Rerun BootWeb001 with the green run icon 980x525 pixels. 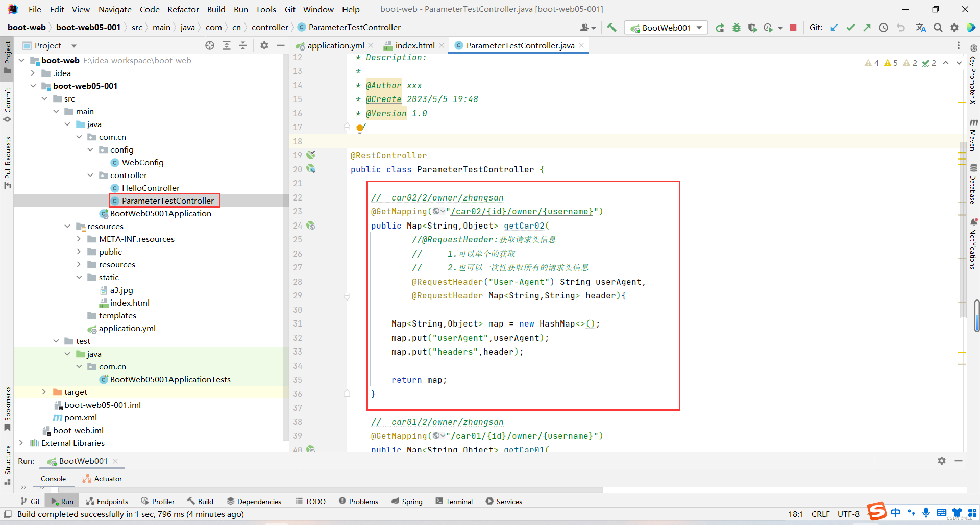(720, 28)
